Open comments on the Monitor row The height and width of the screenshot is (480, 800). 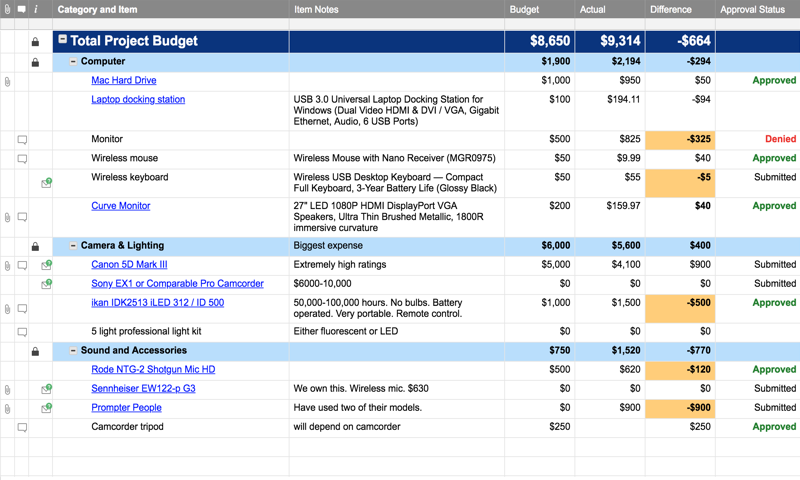(22, 140)
